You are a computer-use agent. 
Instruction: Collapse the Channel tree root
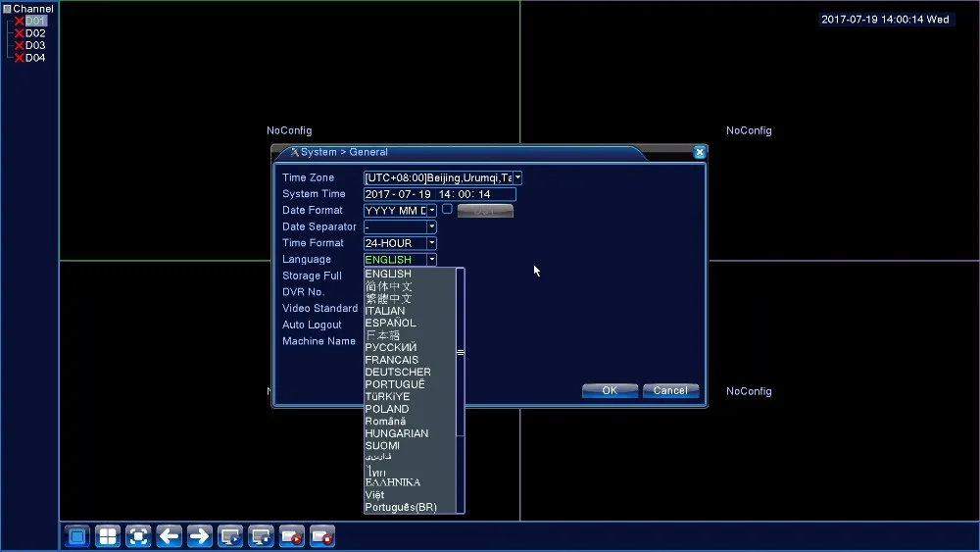pos(8,9)
